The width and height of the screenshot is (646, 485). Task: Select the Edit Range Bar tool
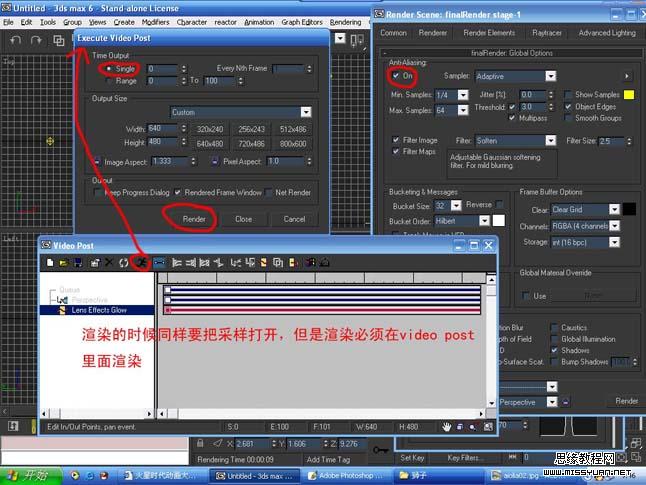point(159,263)
